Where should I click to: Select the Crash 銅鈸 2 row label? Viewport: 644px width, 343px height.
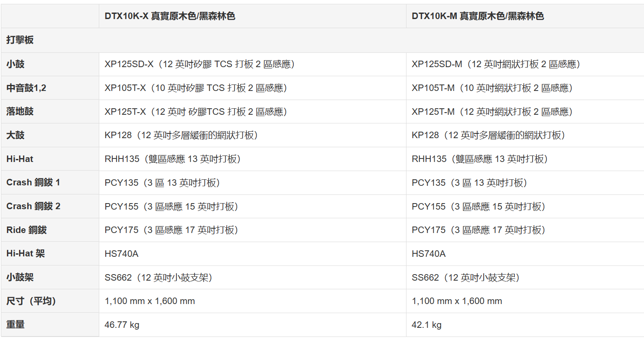click(33, 206)
